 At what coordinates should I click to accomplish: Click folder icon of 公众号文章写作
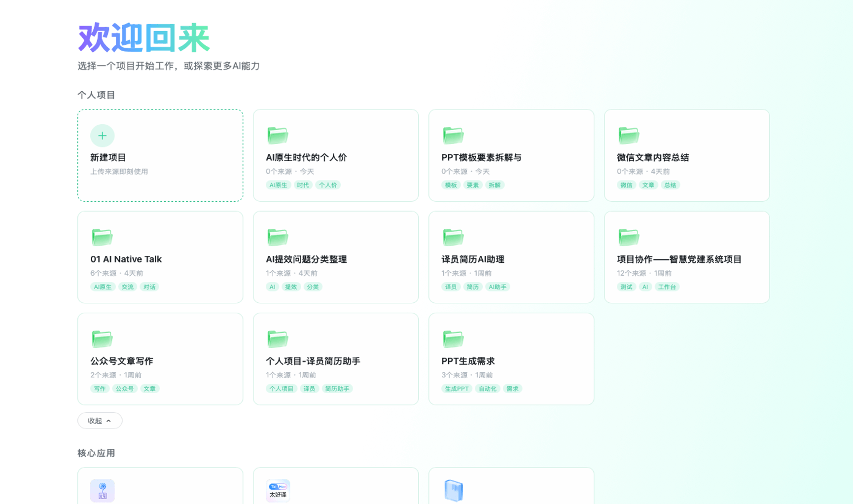(x=102, y=339)
